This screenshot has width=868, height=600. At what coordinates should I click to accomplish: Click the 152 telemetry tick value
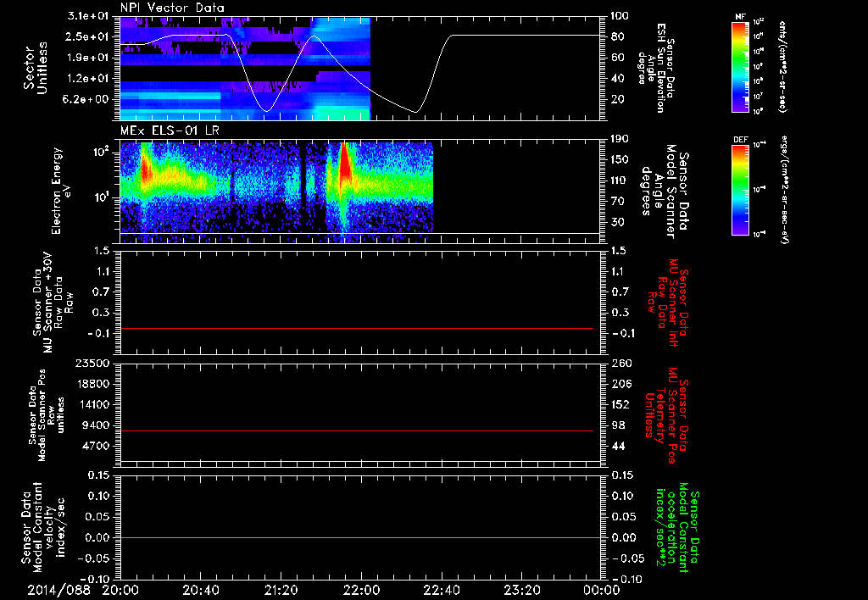click(621, 404)
